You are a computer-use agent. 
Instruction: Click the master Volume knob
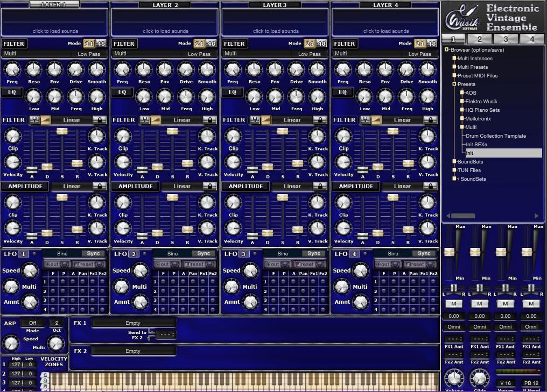[454, 379]
